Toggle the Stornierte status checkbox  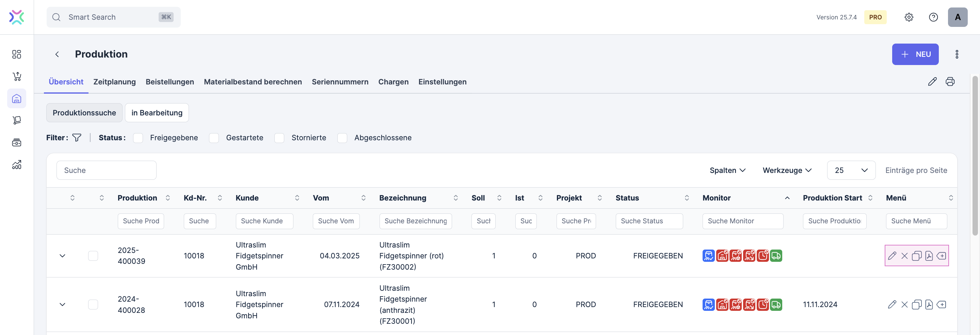(279, 138)
